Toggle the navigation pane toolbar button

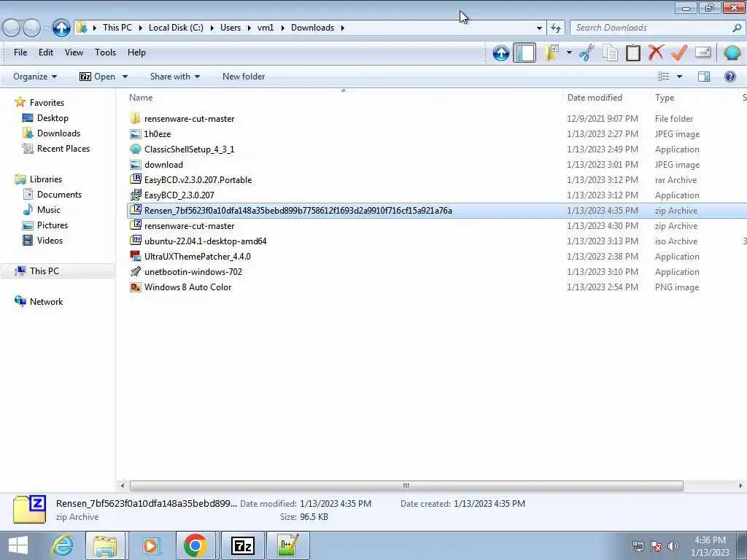tap(525, 52)
